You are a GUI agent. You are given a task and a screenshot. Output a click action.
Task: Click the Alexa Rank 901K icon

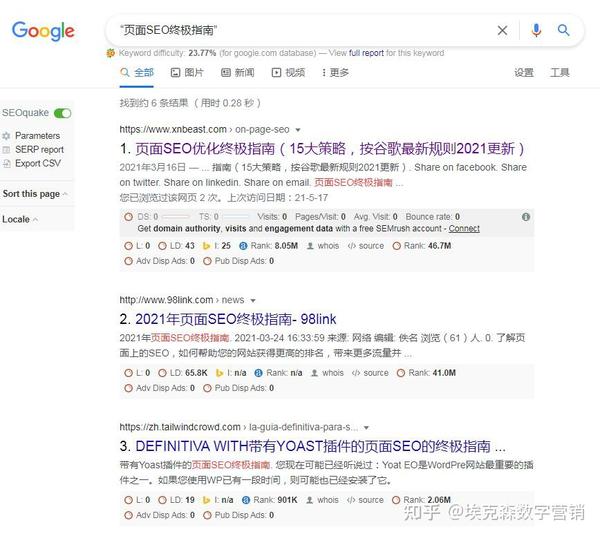[x=246, y=500]
